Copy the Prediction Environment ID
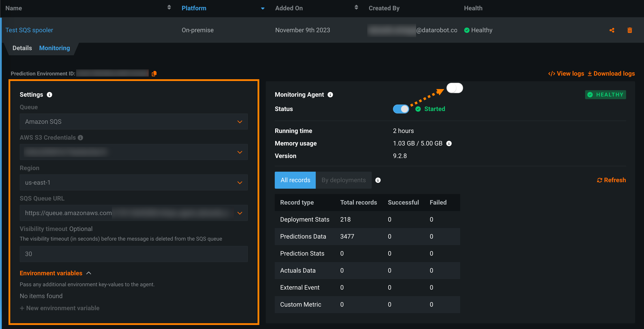The image size is (644, 329). tap(154, 73)
